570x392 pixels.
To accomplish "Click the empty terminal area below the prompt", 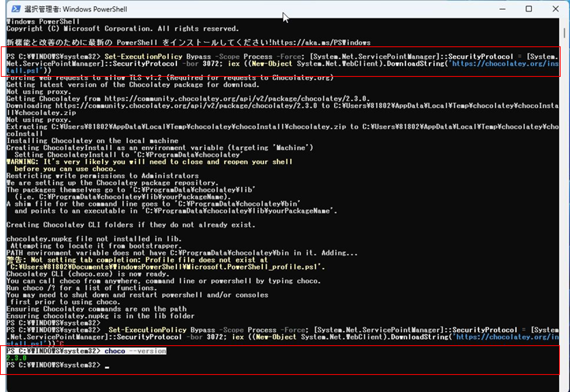I will coord(285,382).
